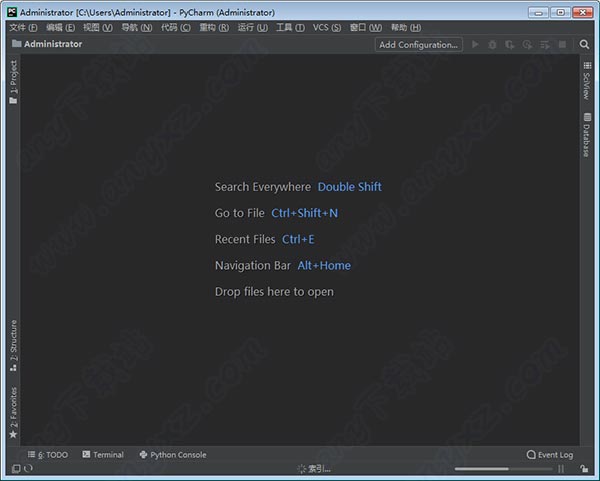This screenshot has height=481, width=600.
Task: Pause the indexing process button
Action: [561, 469]
